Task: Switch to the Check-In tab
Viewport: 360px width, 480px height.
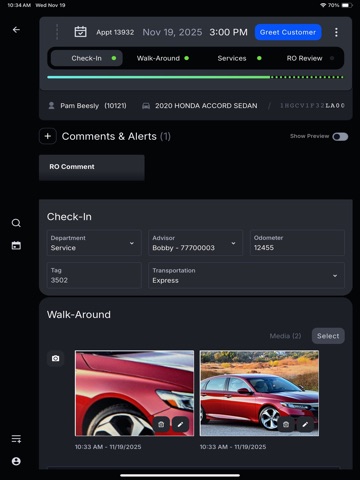Action: [x=87, y=58]
